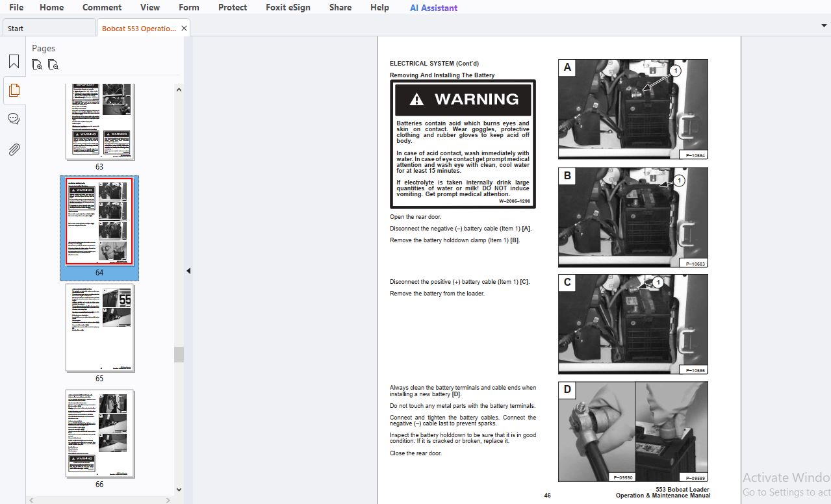Click 'Remove the battery from the loader.' text
Screen dimensions: 831x504
[437, 294]
